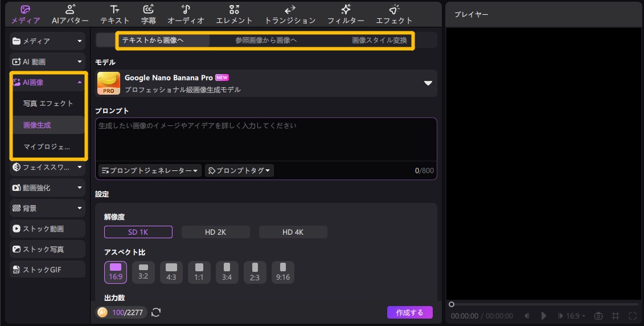Select 3:4 aspect ratio

coord(227,272)
